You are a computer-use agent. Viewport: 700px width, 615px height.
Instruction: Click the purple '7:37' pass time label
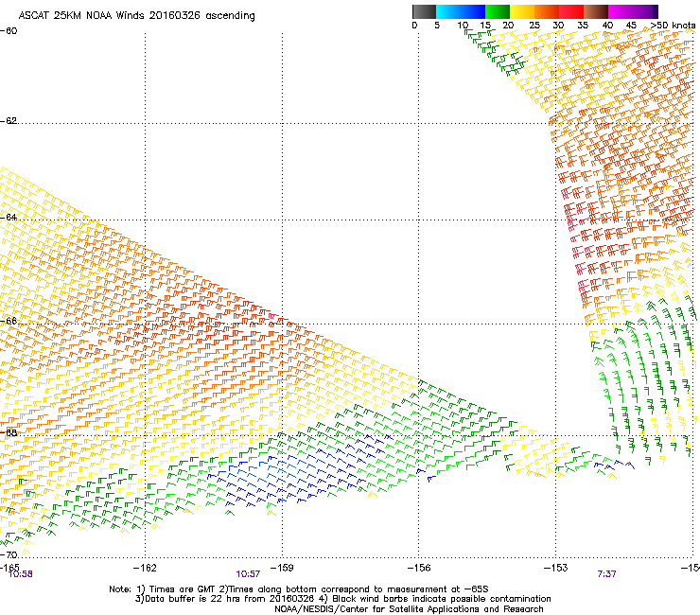pyautogui.click(x=606, y=574)
